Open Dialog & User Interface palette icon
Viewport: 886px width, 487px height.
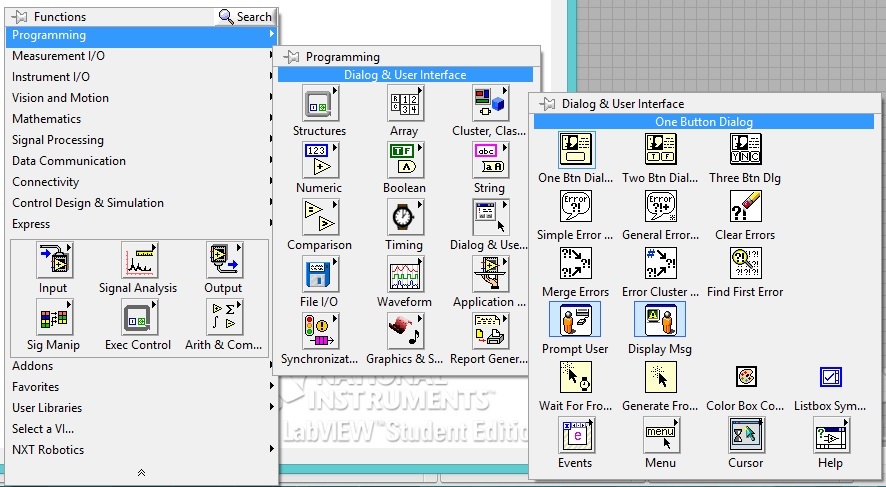point(489,218)
